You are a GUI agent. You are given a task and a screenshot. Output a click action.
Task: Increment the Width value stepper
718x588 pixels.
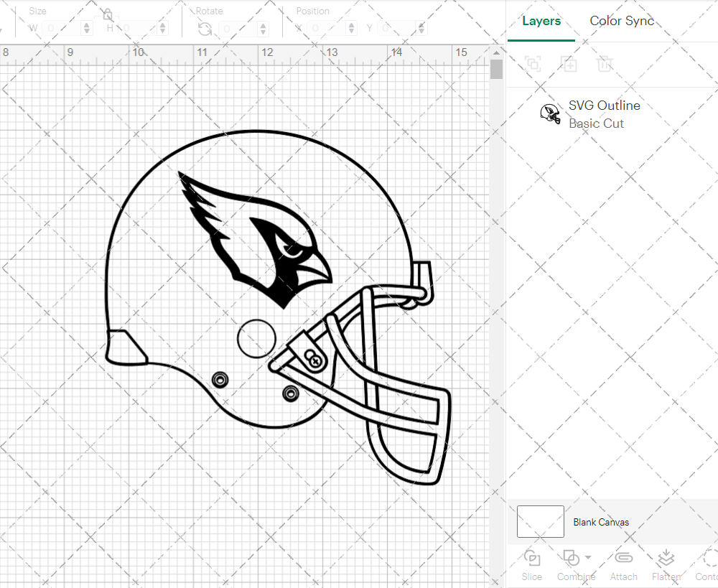pyautogui.click(x=87, y=24)
